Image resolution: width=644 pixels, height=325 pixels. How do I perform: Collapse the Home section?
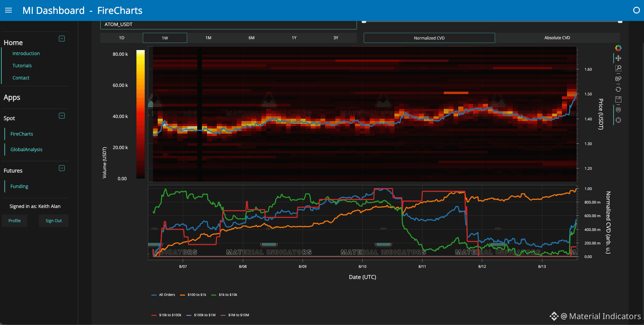62,39
